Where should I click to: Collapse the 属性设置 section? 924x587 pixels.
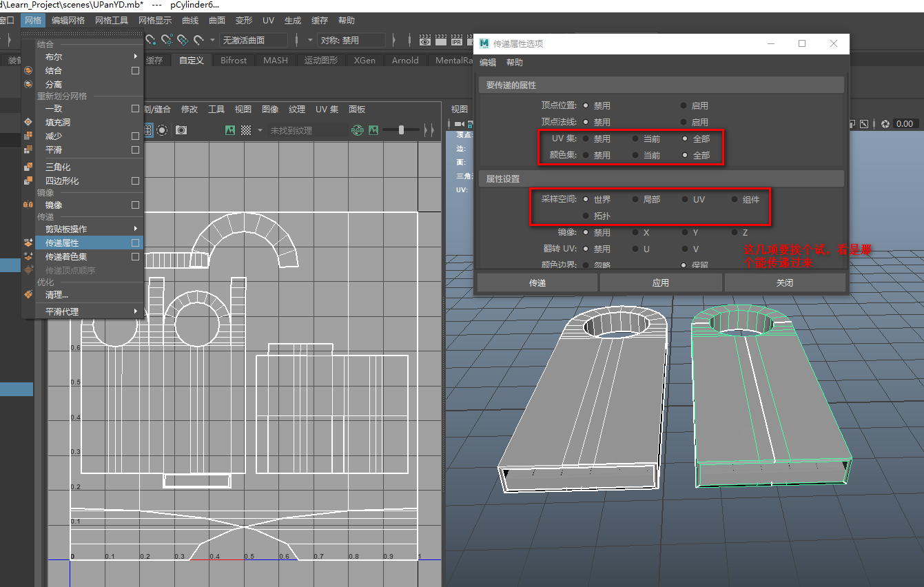coord(661,178)
